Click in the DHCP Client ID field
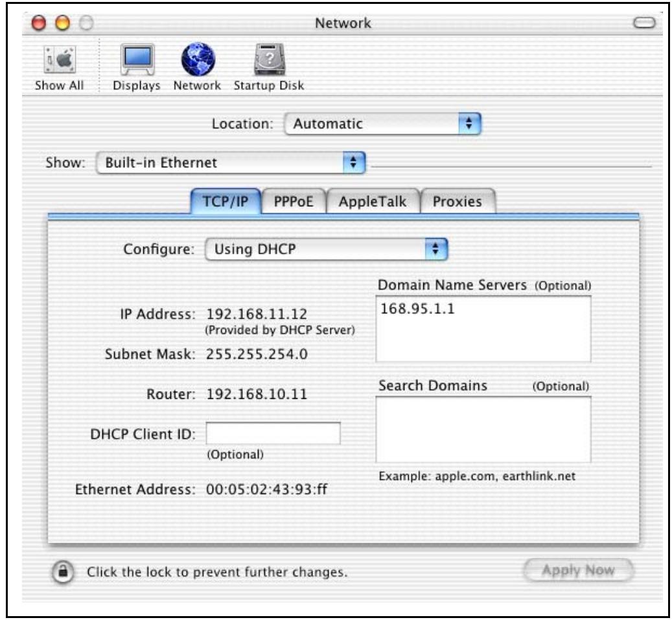This screenshot has height=620, width=672. [x=273, y=433]
